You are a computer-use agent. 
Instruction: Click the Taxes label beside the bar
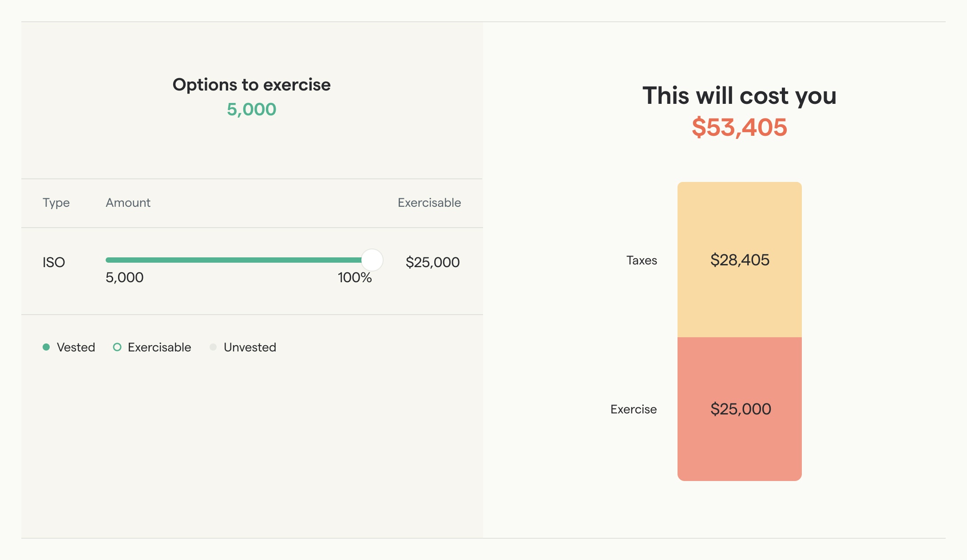[x=642, y=260]
